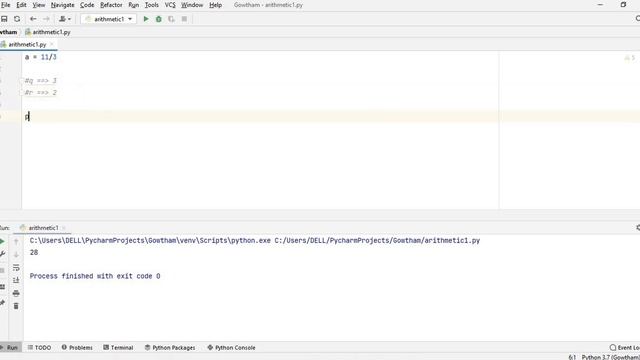Screen dimensions: 640x360
Task: Open the Problems tool window
Action: pyautogui.click(x=77, y=347)
